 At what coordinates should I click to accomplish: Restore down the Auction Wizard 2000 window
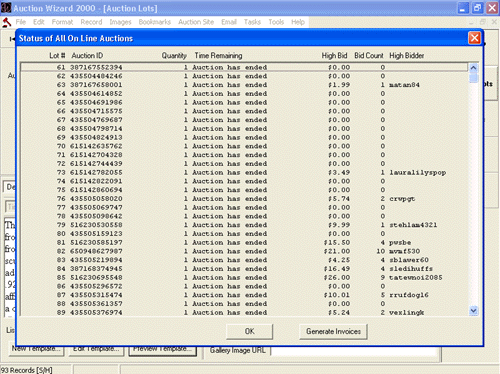477,8
